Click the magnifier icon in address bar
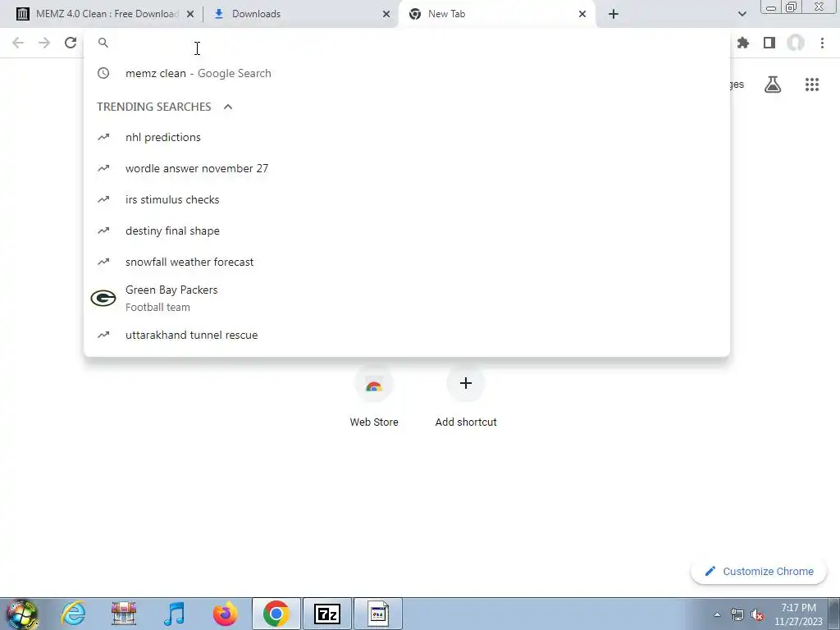The image size is (840, 630). click(103, 43)
